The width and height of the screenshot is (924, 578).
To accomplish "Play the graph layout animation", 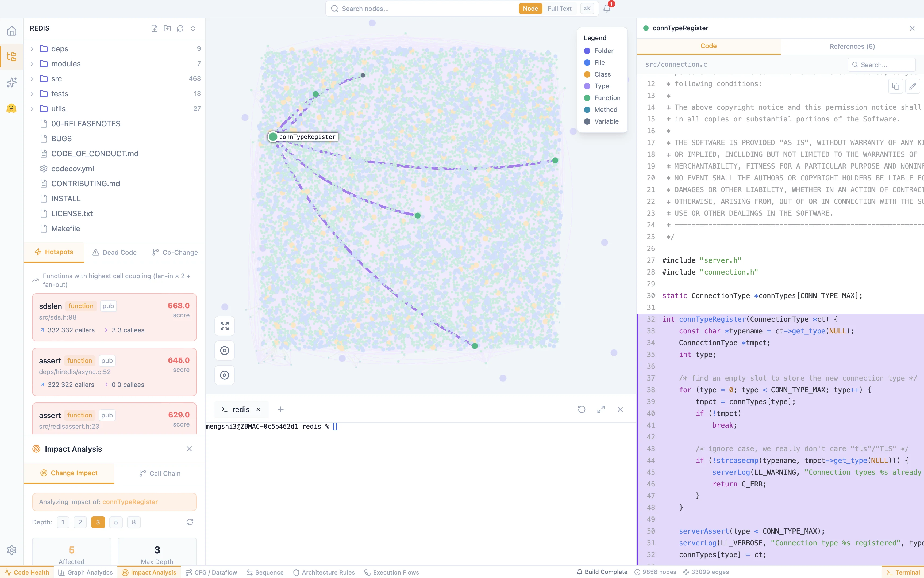I will click(x=225, y=375).
